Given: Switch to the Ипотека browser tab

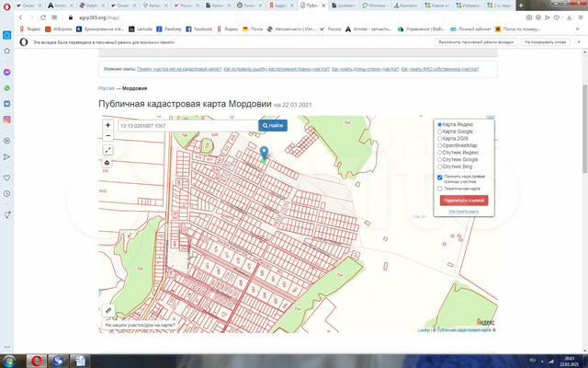Looking at the screenshot, I should pyautogui.click(x=376, y=6).
